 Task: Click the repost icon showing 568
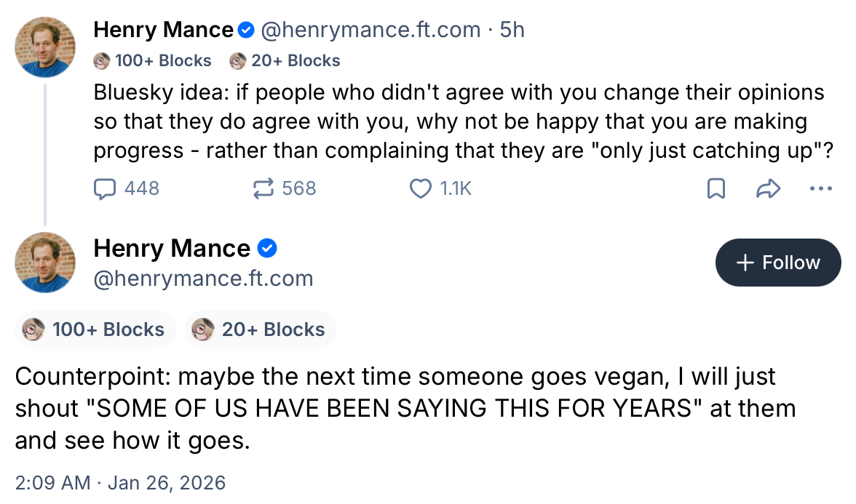tap(261, 189)
